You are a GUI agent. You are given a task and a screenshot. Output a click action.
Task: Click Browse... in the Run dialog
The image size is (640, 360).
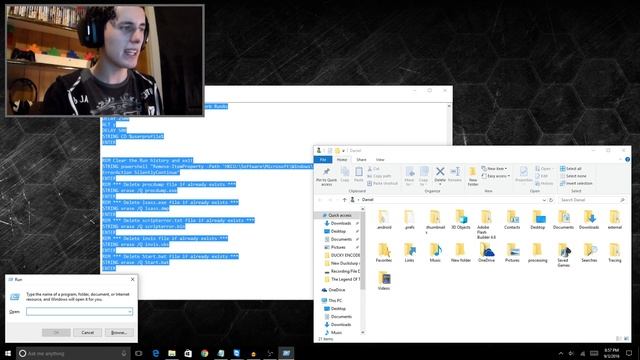coord(119,333)
